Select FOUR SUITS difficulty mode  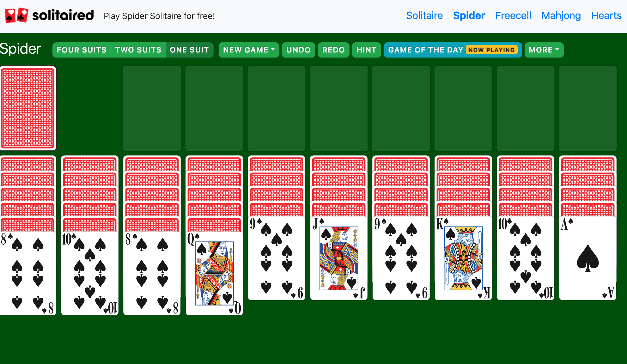[82, 50]
